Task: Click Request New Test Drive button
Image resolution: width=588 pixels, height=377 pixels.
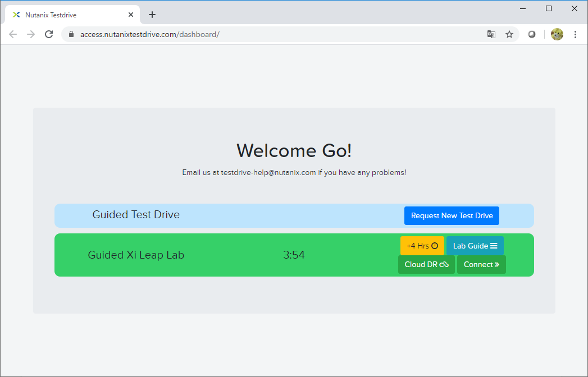Action: 452,215
